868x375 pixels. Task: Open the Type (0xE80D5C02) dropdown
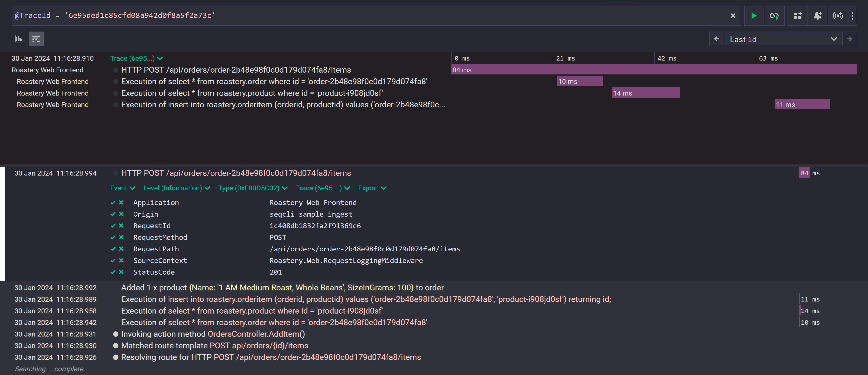click(253, 188)
